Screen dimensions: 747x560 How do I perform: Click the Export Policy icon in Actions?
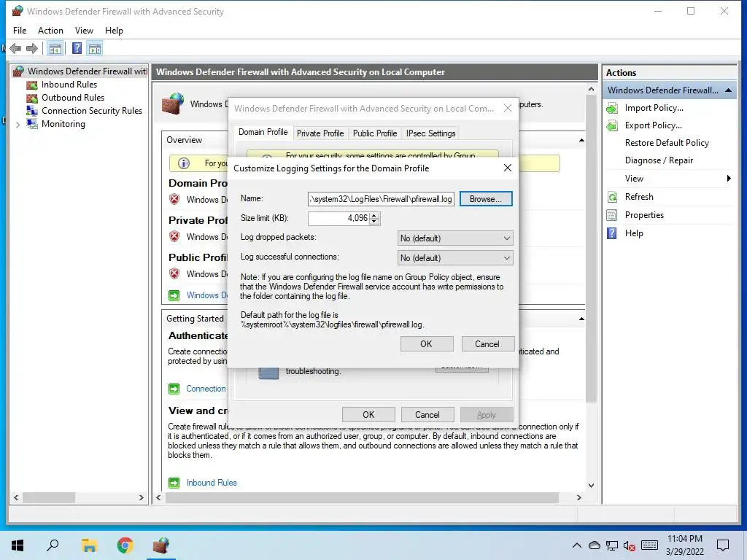coord(612,125)
